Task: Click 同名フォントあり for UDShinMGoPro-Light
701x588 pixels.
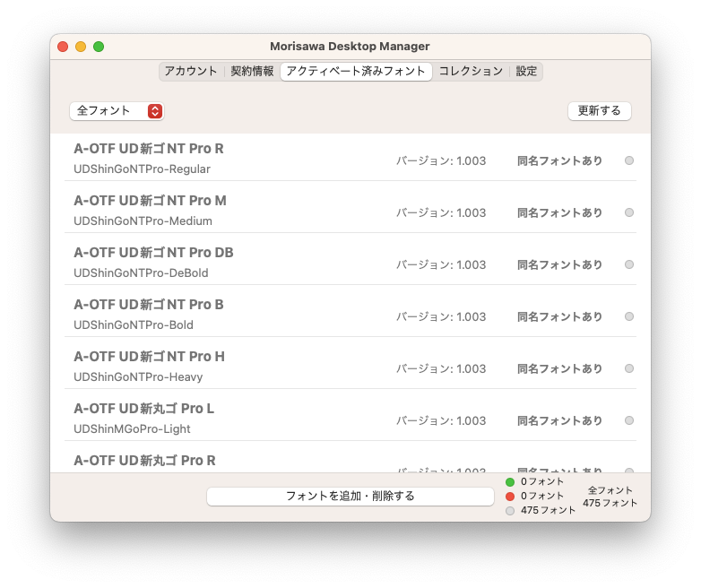Action: pyautogui.click(x=559, y=420)
